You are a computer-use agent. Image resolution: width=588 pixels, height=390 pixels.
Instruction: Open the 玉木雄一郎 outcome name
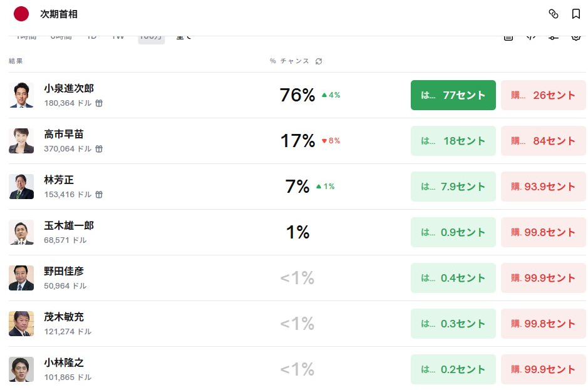[69, 225]
